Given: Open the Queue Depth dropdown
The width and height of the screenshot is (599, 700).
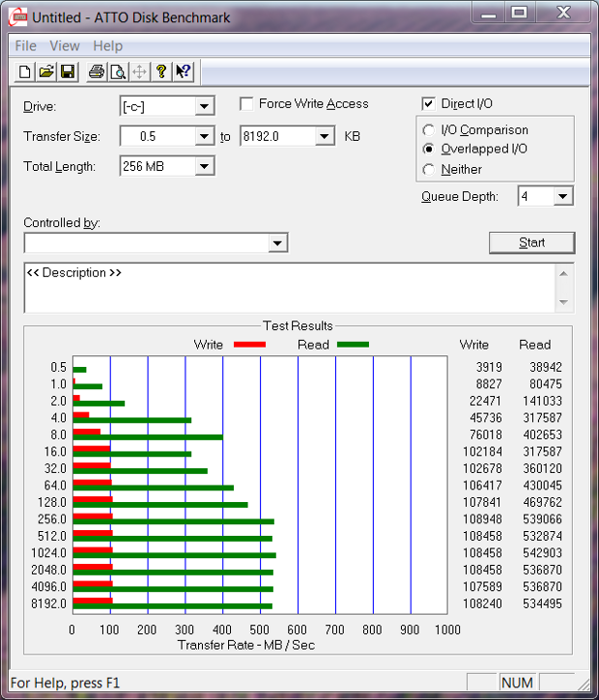Looking at the screenshot, I should click(563, 197).
